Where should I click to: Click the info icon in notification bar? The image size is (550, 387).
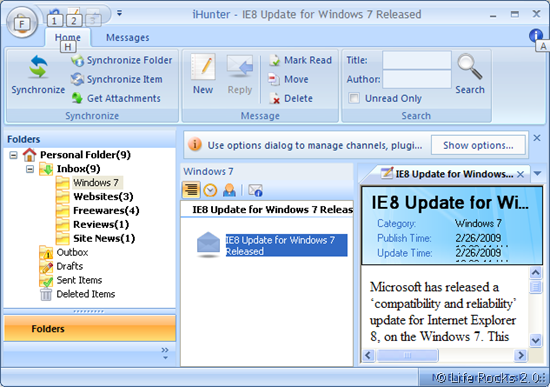[195, 144]
